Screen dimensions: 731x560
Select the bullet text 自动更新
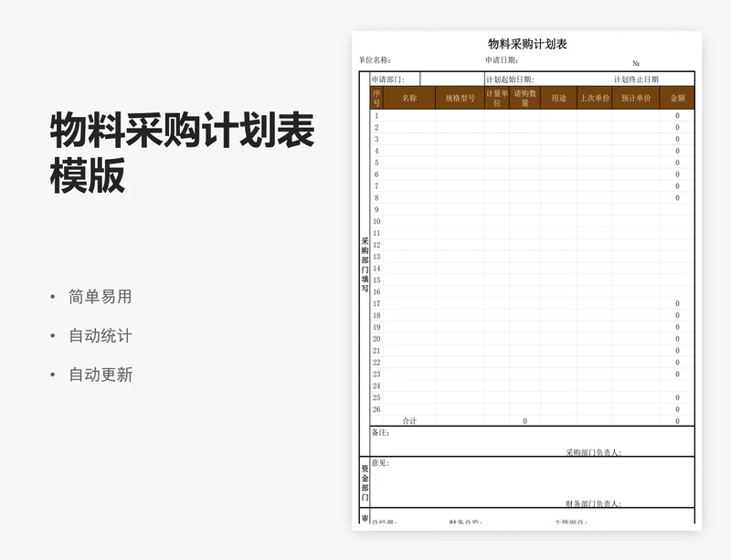(101, 375)
